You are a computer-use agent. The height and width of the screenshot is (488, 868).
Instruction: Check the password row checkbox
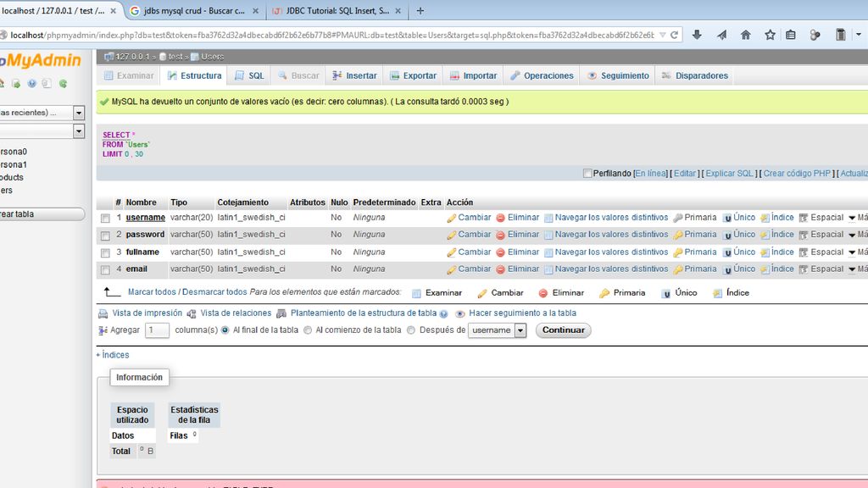[105, 236]
